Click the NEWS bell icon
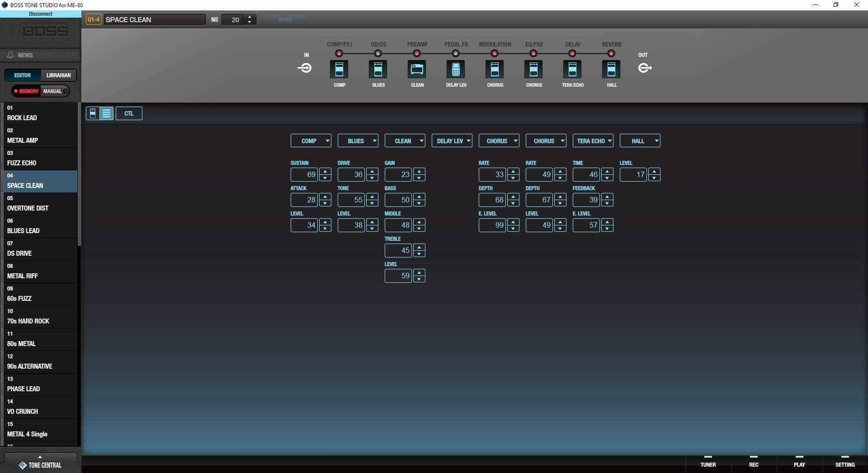The height and width of the screenshot is (473, 868). coord(10,55)
